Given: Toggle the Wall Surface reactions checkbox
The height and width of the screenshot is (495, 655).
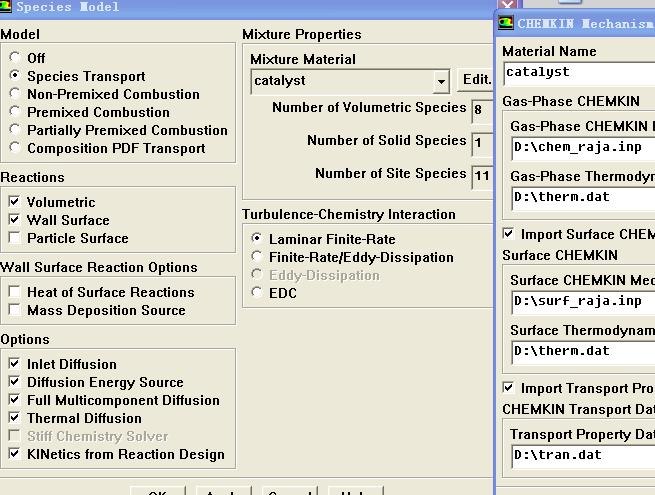Looking at the screenshot, I should pos(14,220).
